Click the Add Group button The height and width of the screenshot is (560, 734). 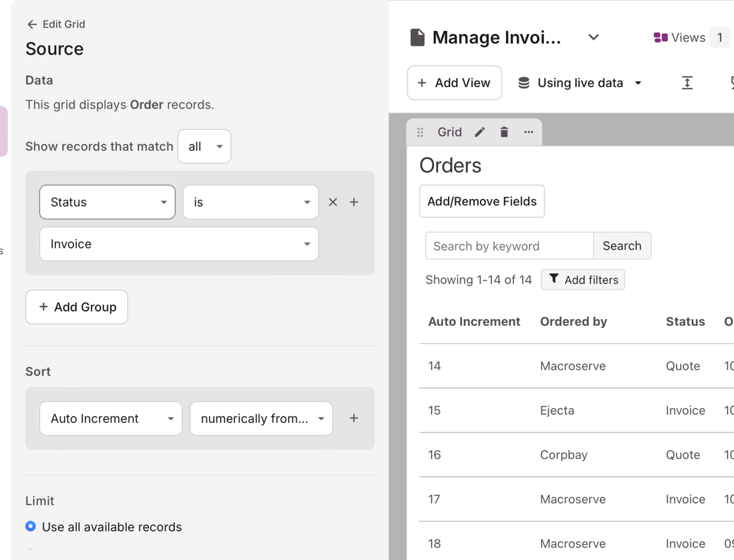point(77,307)
